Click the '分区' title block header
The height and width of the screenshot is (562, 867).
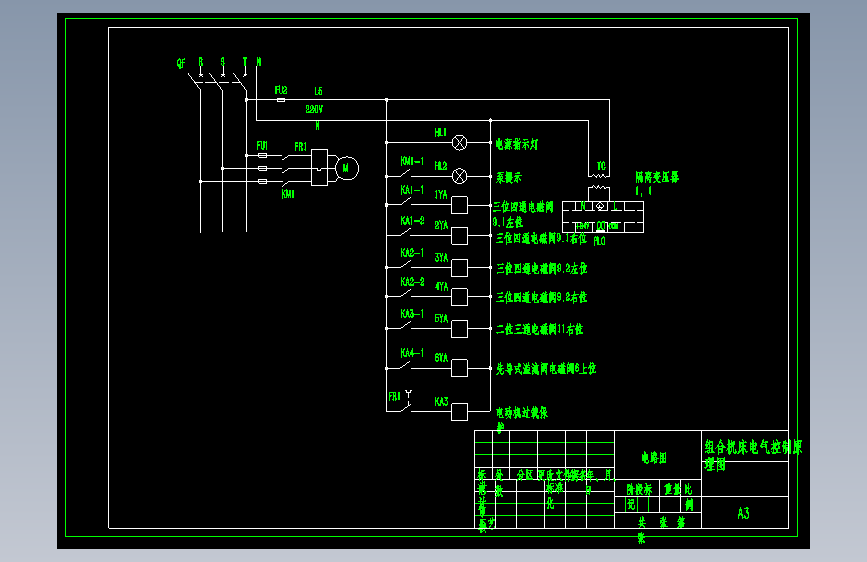coord(524,475)
